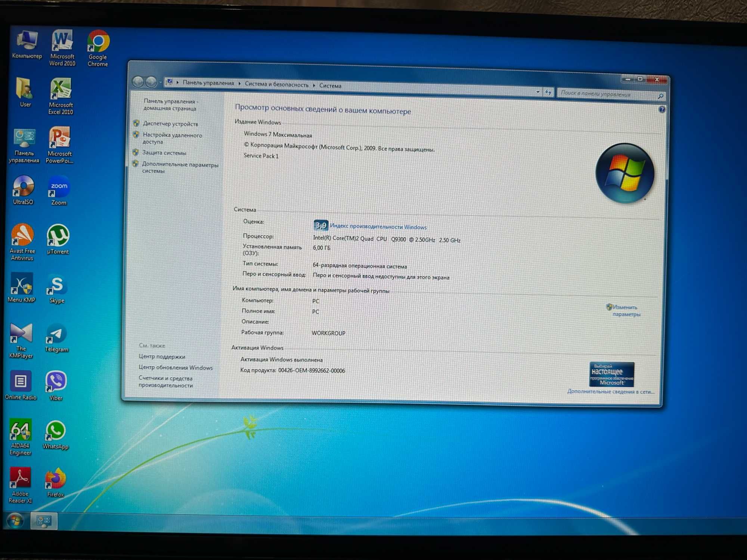Open Google Chrome desktop shortcut
The width and height of the screenshot is (747, 560).
(98, 48)
